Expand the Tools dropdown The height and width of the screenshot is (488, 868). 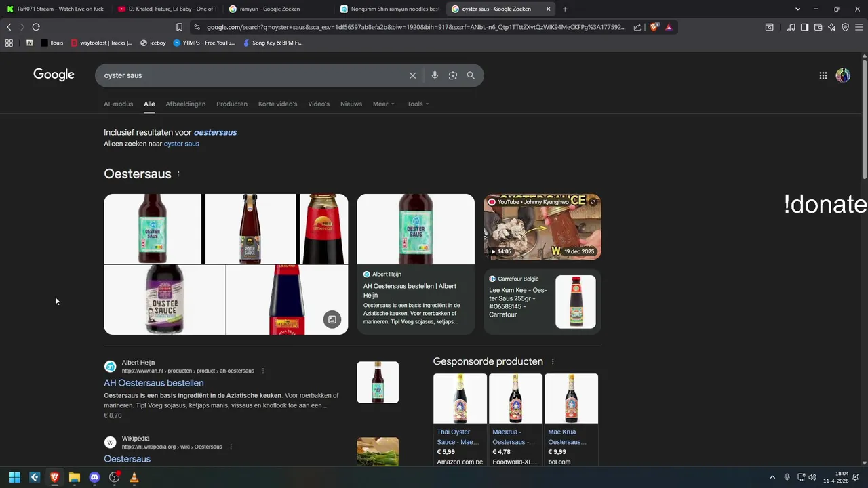coord(418,104)
